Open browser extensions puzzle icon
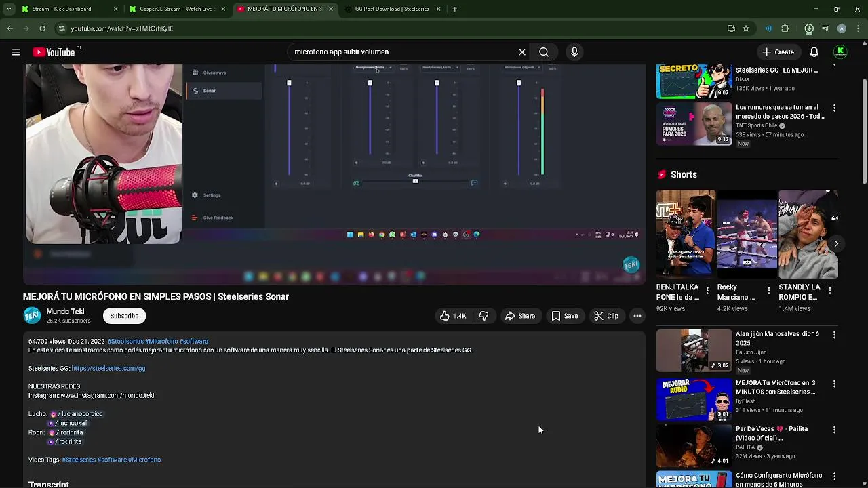The height and width of the screenshot is (488, 868). coord(785,28)
